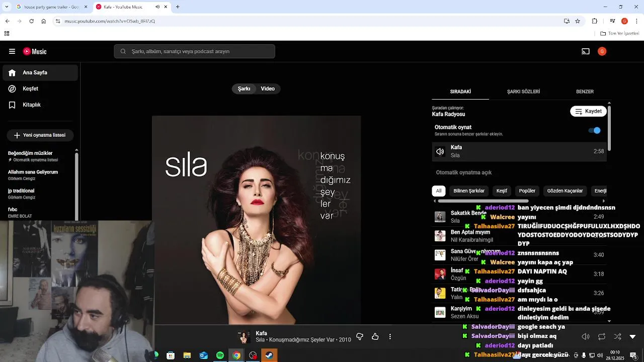Image resolution: width=644 pixels, height=362 pixels.
Task: Open Keşfet in sidebar
Action: pyautogui.click(x=40, y=88)
